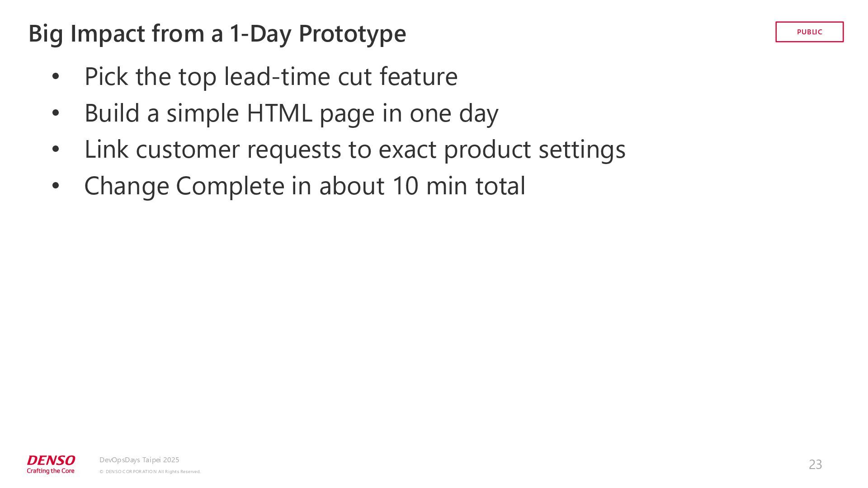
Task: Click the DENSO CORPORATION copyright notice
Action: coord(150,472)
